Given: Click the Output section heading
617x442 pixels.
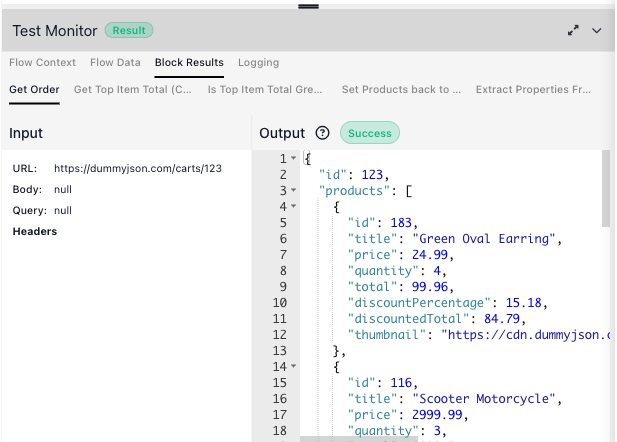Looking at the screenshot, I should coord(282,133).
